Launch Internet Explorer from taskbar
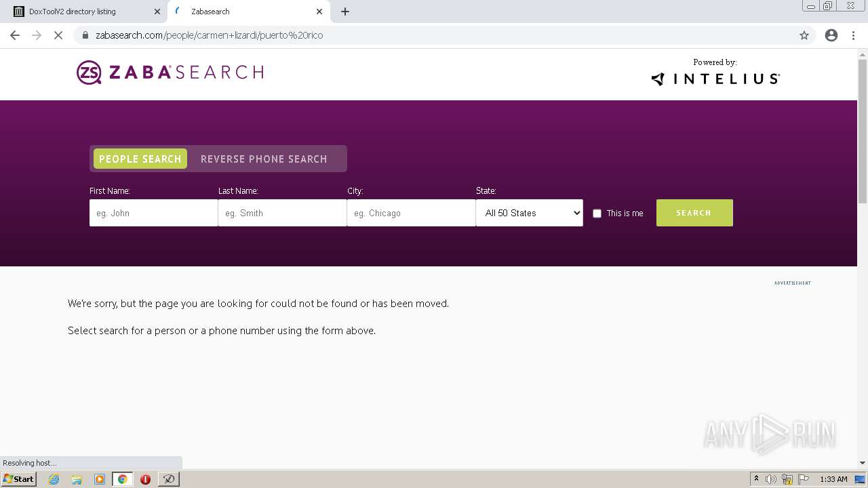This screenshot has height=488, width=868. tap(54, 479)
